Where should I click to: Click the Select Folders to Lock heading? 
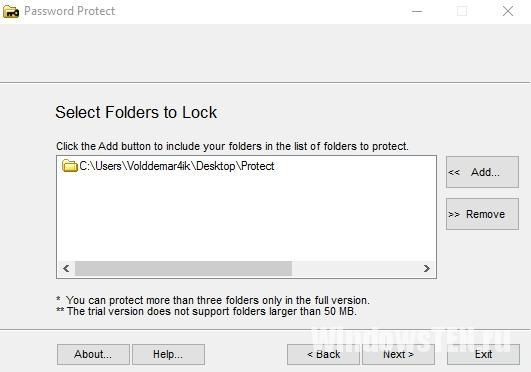coord(136,112)
